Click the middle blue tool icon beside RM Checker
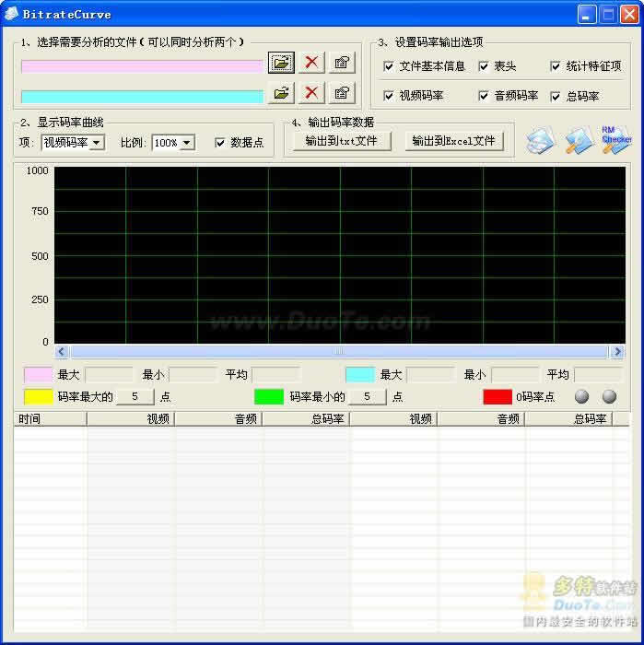Screen dimensions: 644x645 tap(579, 141)
